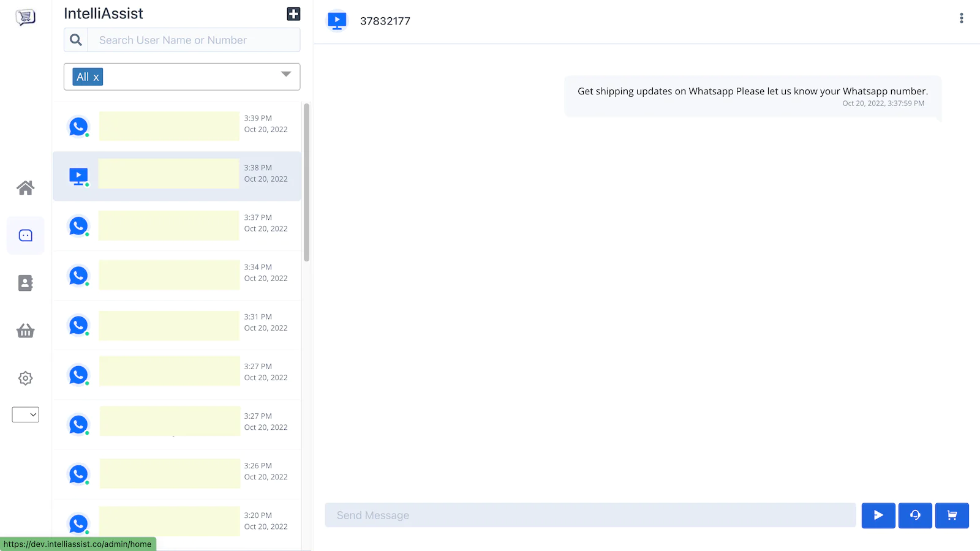
Task: Open the shopping basket sidebar icon
Action: coord(25,331)
